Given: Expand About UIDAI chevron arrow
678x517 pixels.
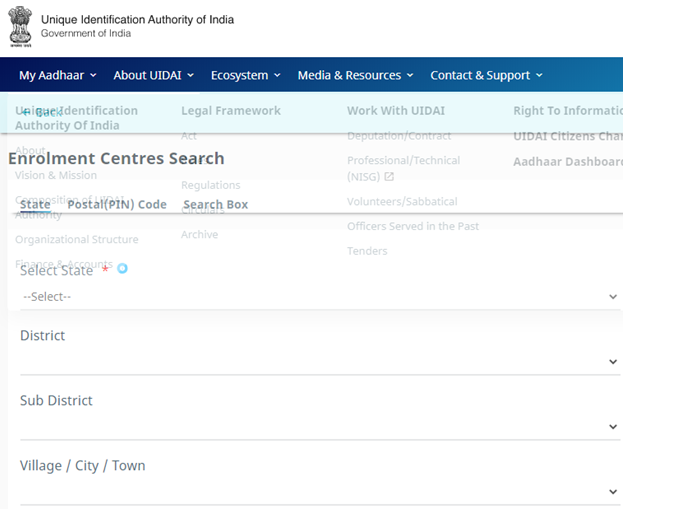Looking at the screenshot, I should point(190,75).
